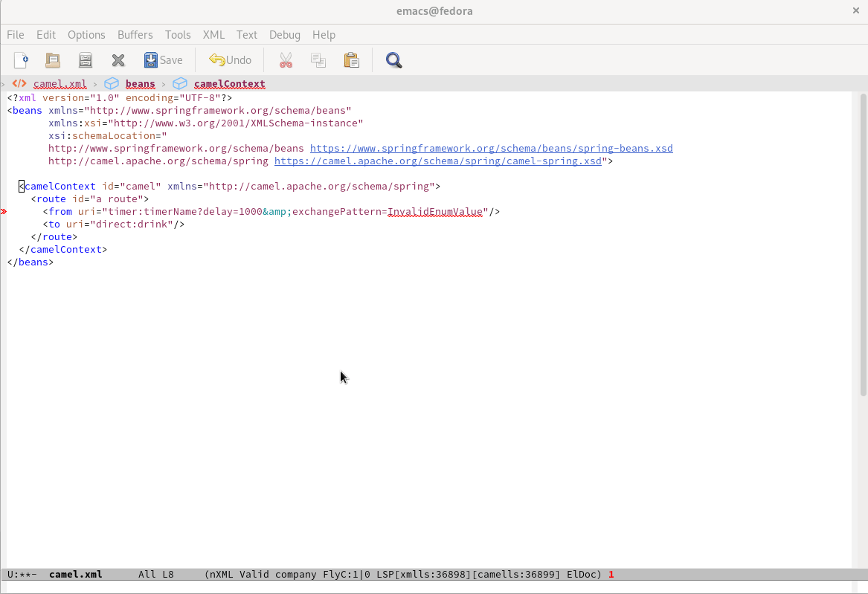Cut selection with the scissors icon
Image resolution: width=868 pixels, height=594 pixels.
(x=286, y=60)
